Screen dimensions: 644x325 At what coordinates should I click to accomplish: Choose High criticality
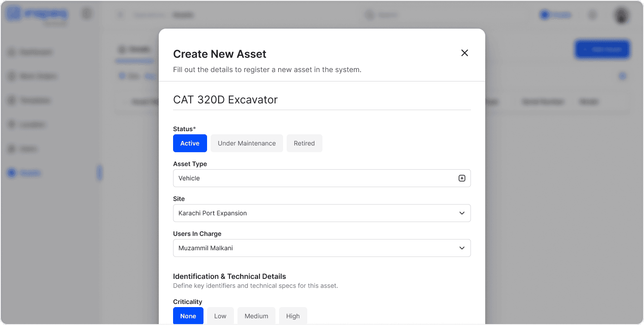[293, 316]
